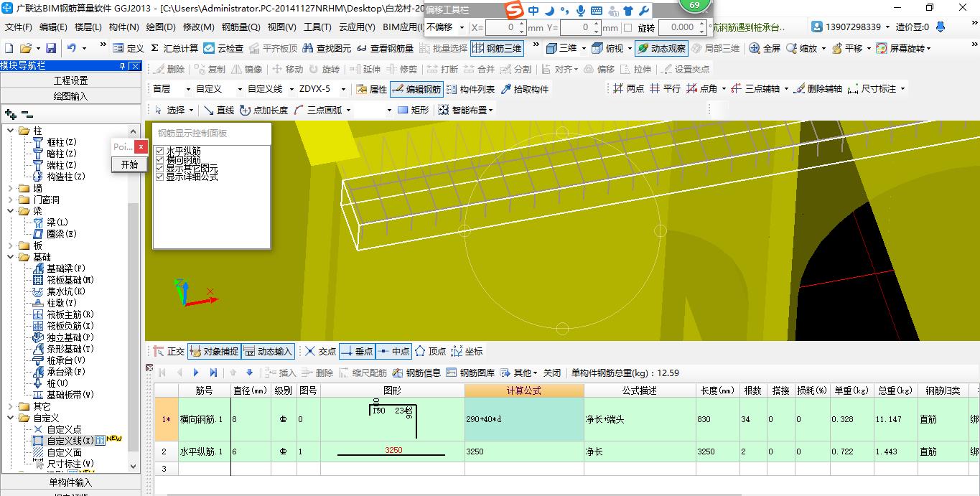Open the 楼层(L) menu
The height and width of the screenshot is (496, 980).
pos(88,27)
